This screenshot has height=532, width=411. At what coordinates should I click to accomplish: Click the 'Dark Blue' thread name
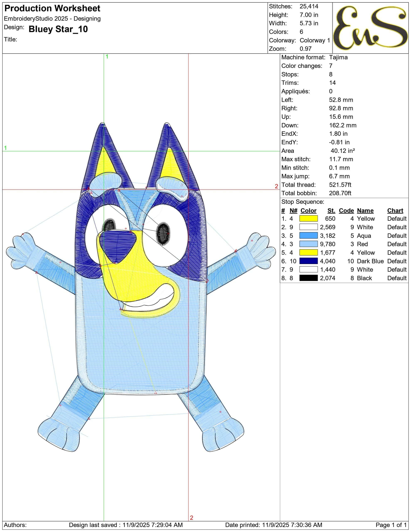click(370, 261)
